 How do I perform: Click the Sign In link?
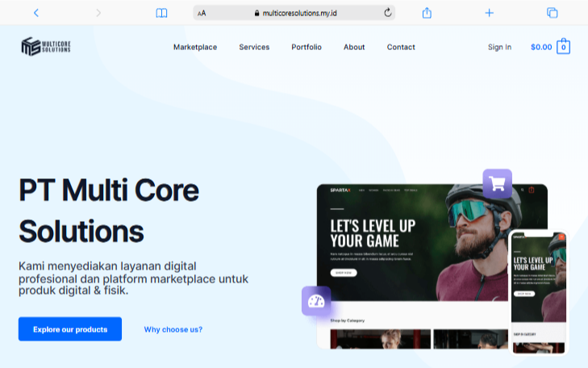(499, 47)
